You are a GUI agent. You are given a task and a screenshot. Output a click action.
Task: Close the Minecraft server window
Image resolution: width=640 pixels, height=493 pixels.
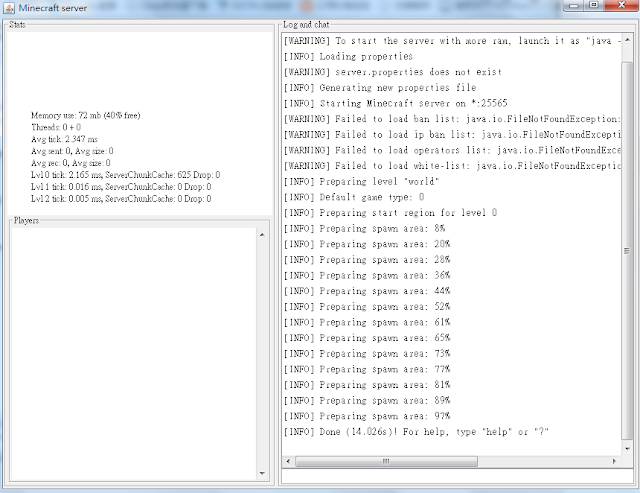(622, 5)
